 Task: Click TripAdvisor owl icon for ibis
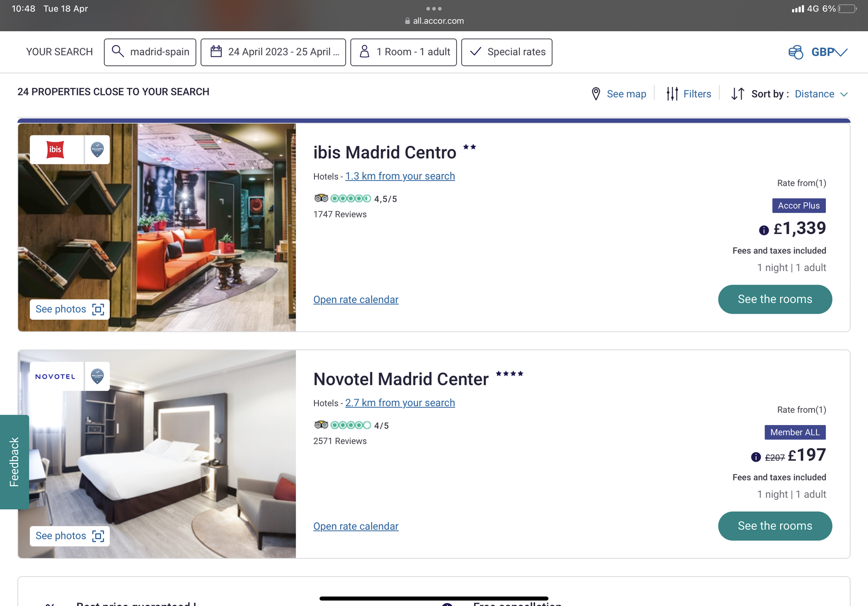coord(321,198)
